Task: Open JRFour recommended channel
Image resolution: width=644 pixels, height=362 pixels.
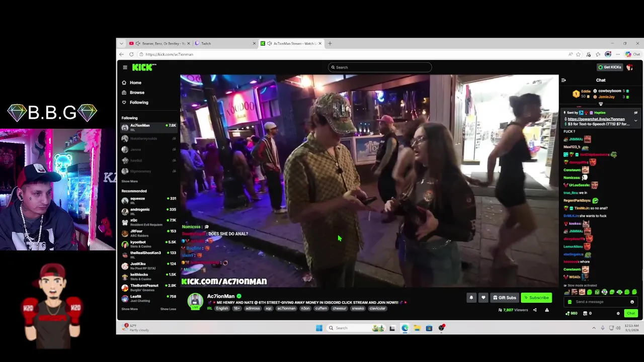Action: [149, 233]
